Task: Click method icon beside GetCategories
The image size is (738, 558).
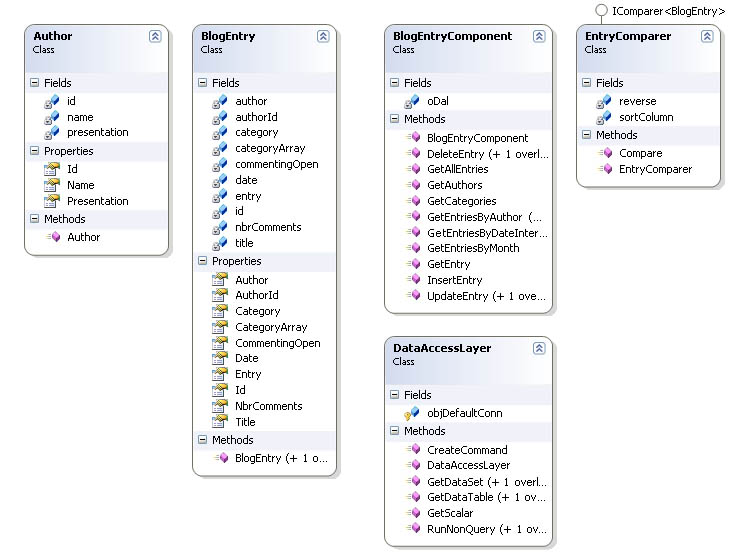Action: point(414,201)
